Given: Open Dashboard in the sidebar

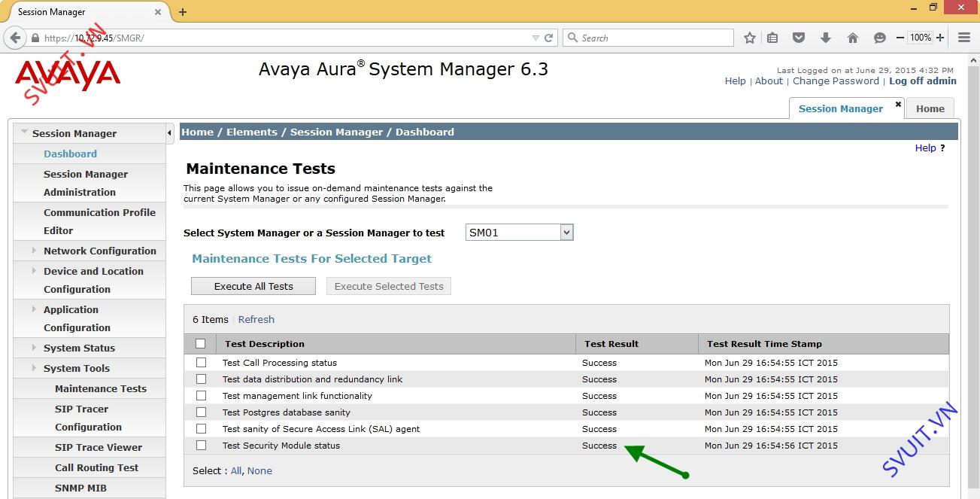Looking at the screenshot, I should click(70, 154).
